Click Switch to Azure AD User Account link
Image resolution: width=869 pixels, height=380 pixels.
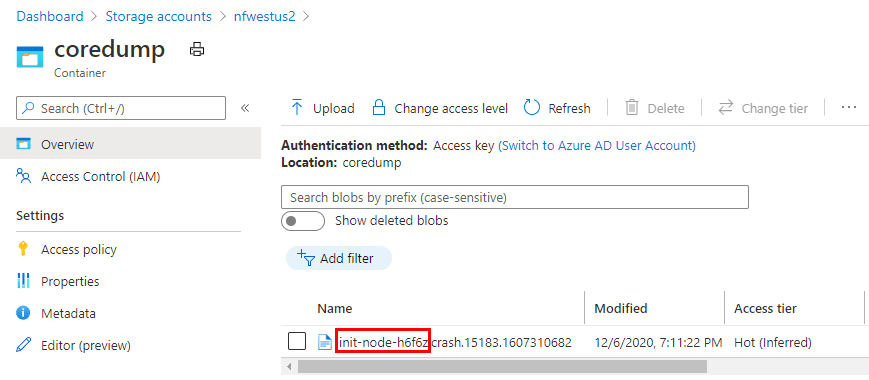[597, 146]
